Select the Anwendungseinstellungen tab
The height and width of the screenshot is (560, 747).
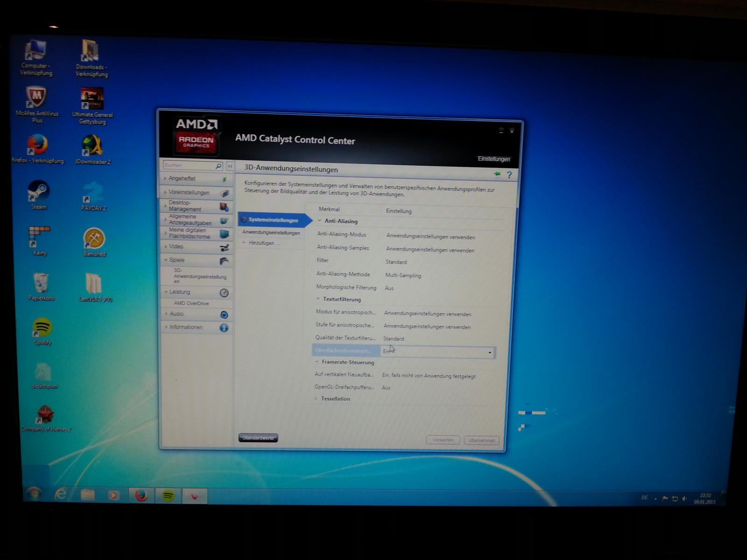pos(271,232)
